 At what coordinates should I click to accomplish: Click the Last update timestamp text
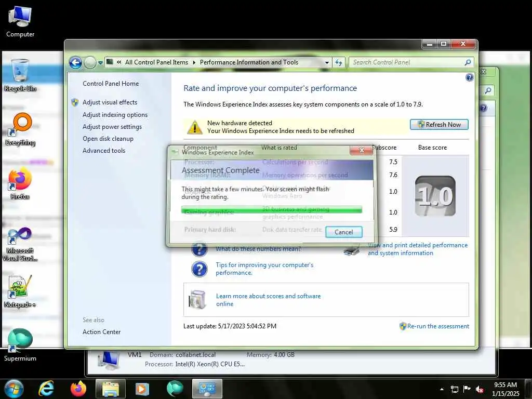pyautogui.click(x=230, y=326)
